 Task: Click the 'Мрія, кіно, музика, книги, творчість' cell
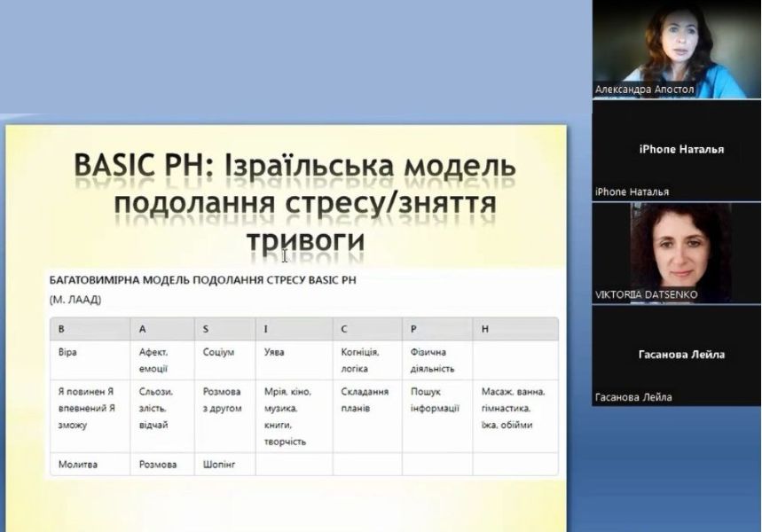click(x=294, y=417)
